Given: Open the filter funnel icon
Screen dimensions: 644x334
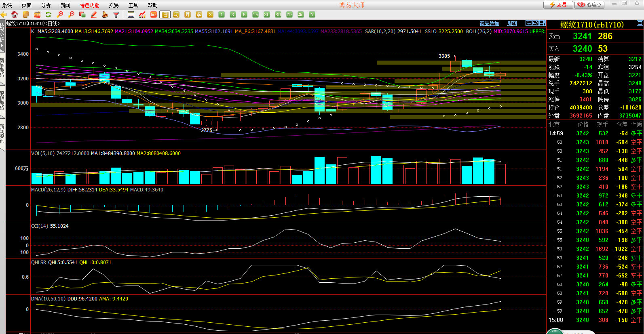Looking at the screenshot, I should coord(116,15).
